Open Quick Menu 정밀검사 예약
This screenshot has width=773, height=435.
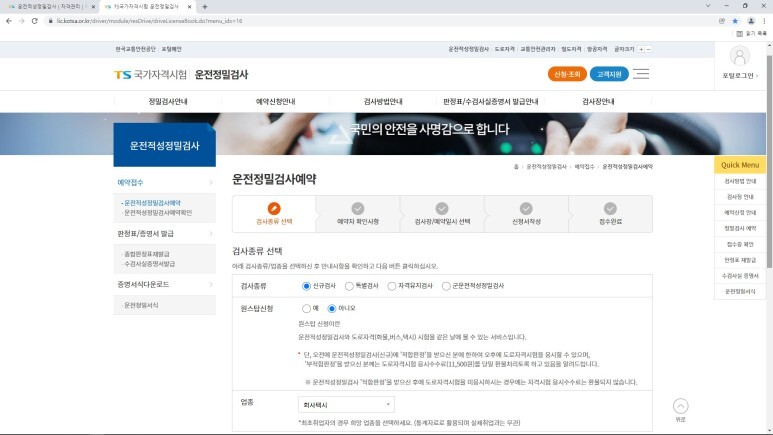pos(740,229)
